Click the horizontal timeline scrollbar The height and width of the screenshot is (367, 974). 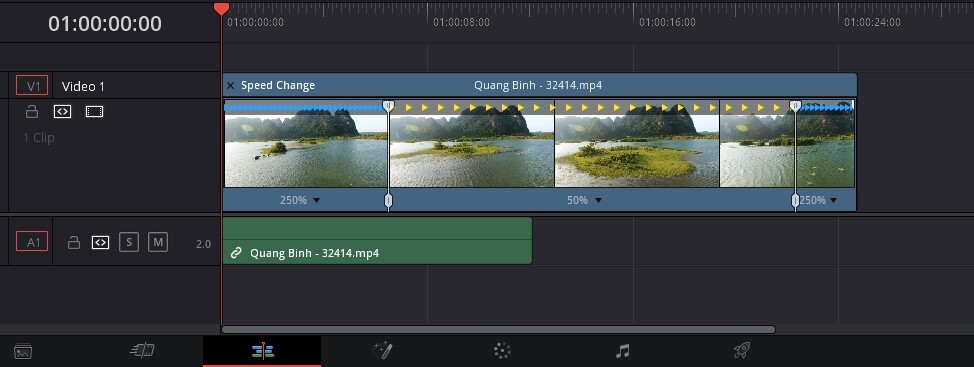click(x=498, y=329)
